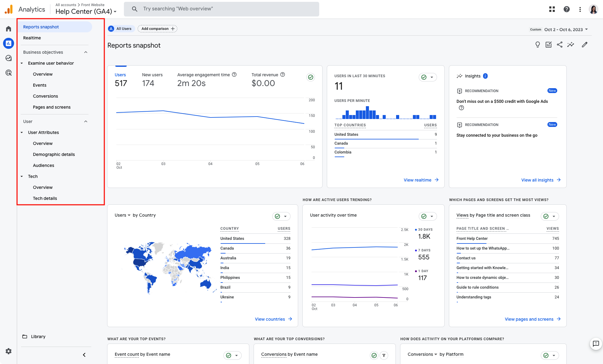Follow View pages and screens link
Image resolution: width=603 pixels, height=364 pixels.
pos(533,319)
